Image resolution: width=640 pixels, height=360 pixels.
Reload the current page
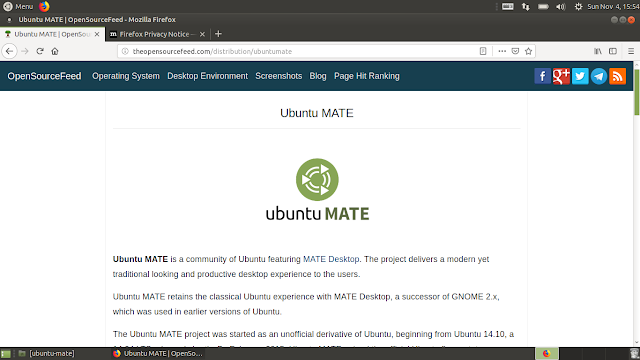(40, 51)
